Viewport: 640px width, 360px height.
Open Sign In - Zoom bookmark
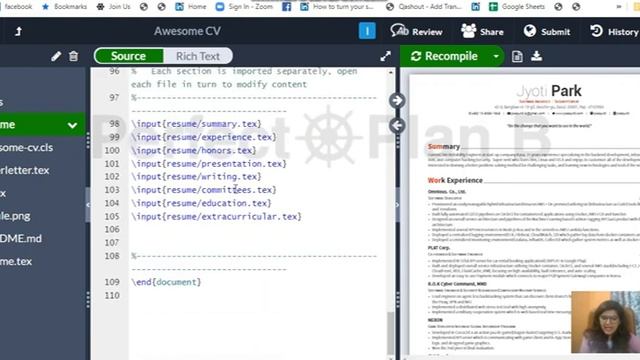[244, 7]
